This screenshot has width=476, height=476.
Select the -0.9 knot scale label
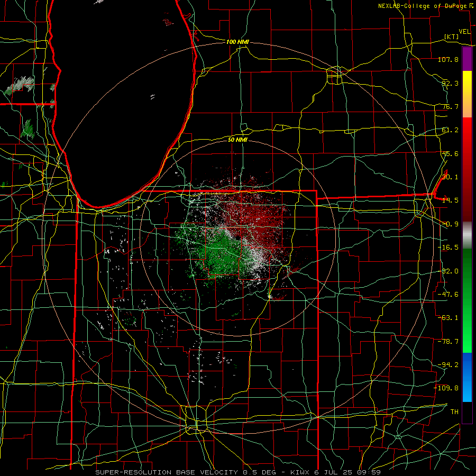450,224
